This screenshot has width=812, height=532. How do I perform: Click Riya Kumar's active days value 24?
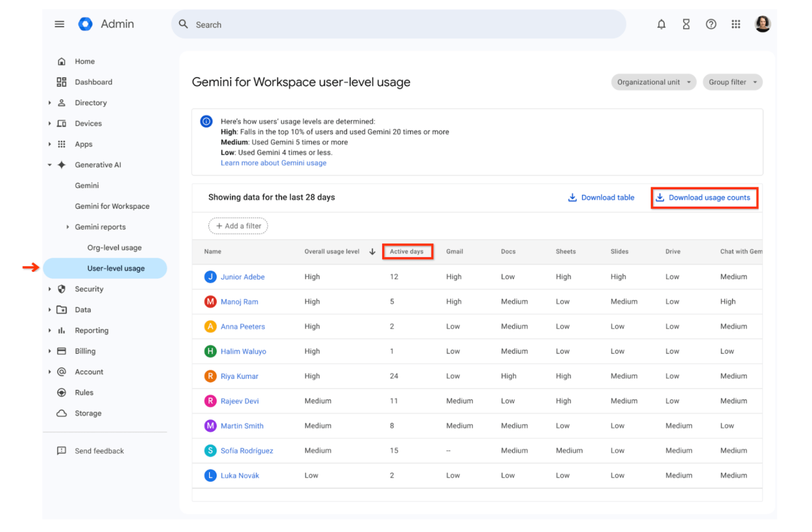(394, 376)
